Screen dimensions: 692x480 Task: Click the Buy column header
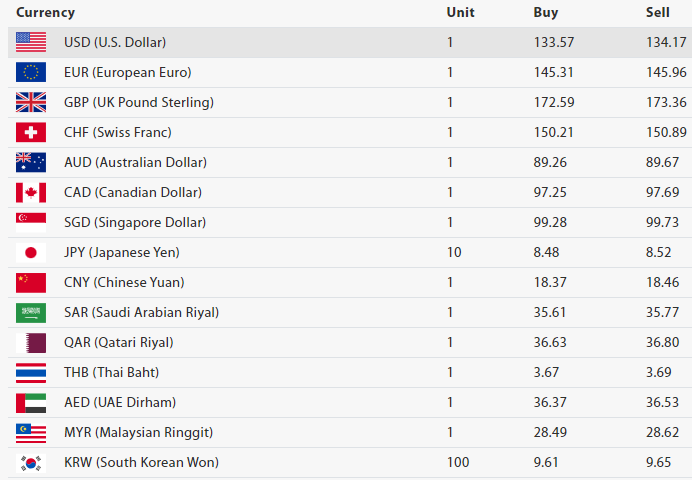(546, 13)
